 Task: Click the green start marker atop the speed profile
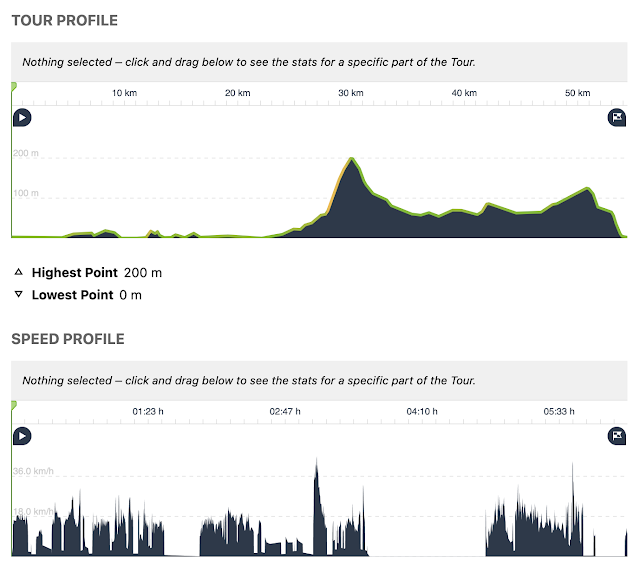tap(13, 405)
